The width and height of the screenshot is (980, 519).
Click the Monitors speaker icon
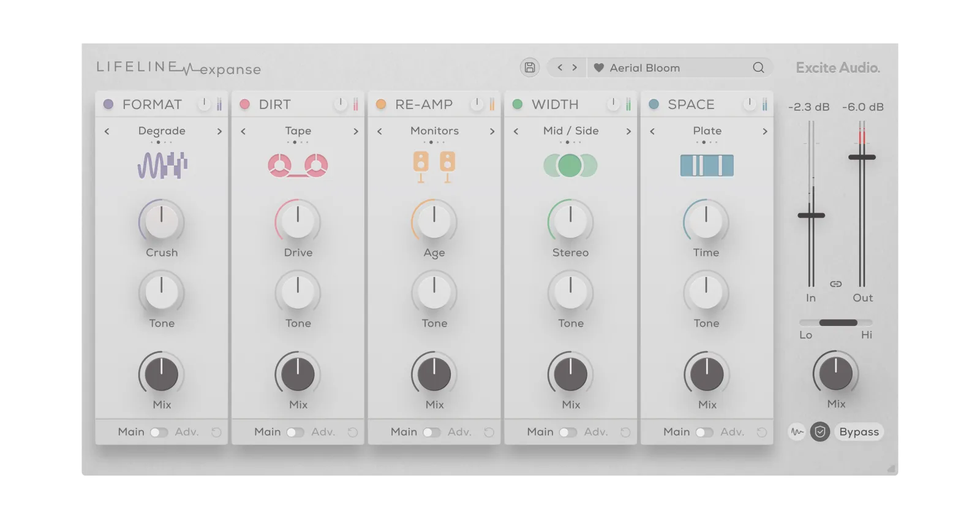(x=434, y=167)
